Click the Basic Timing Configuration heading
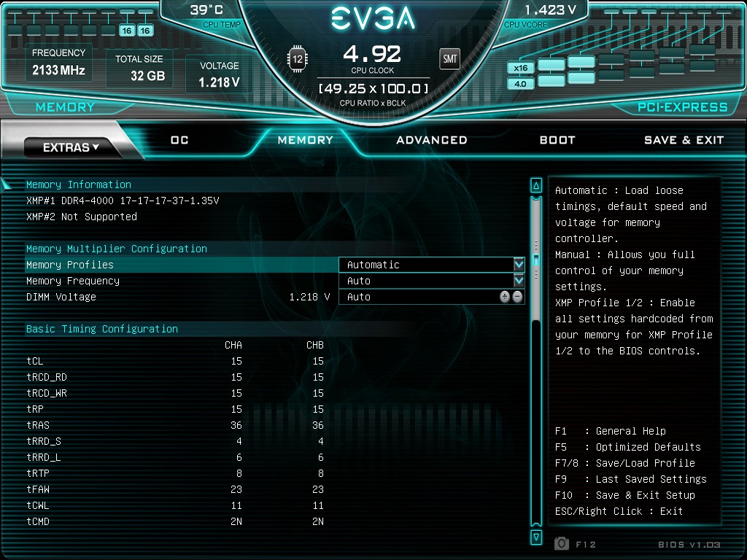Viewport: 747px width, 560px height. pyautogui.click(x=102, y=329)
